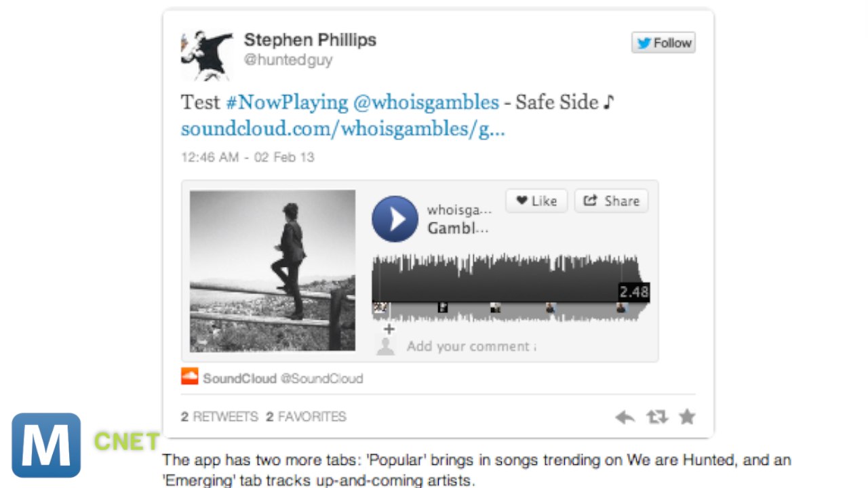This screenshot has height=488, width=868.
Task: Click the track artwork thumbnail
Action: [272, 270]
